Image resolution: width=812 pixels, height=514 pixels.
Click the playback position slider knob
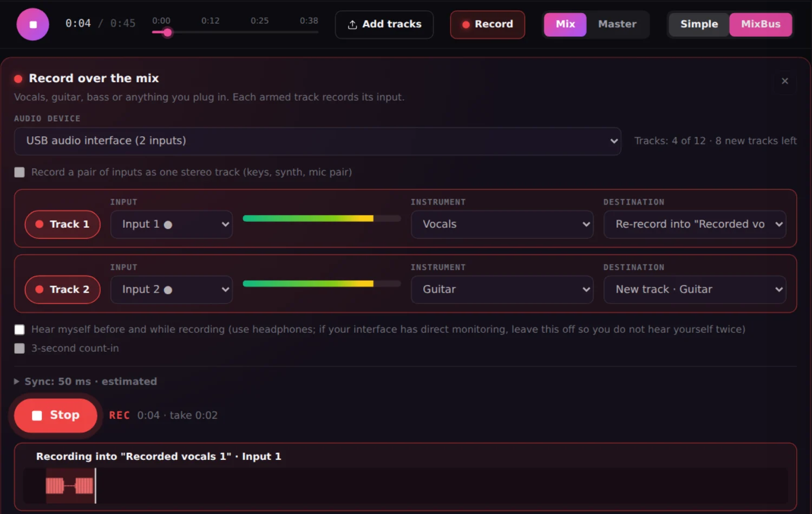(x=168, y=32)
